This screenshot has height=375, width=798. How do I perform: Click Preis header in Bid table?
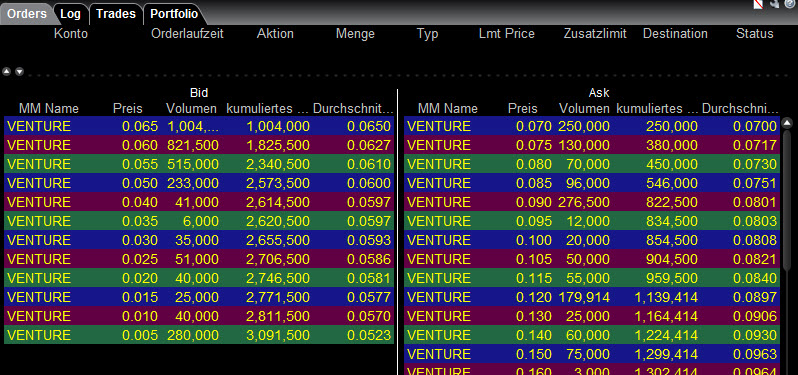click(128, 109)
